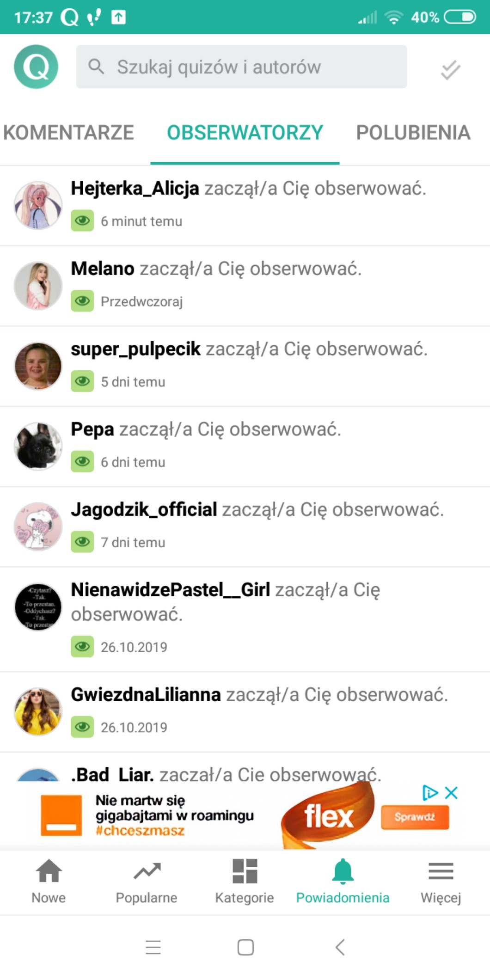Switch to the KOMENTARZE tab
The image size is (490, 980).
tap(68, 133)
